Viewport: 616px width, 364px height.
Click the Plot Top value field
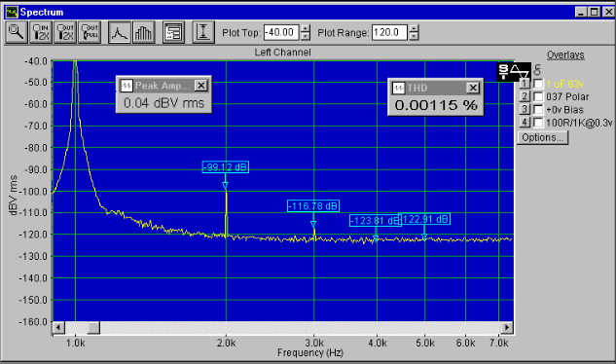[x=281, y=32]
